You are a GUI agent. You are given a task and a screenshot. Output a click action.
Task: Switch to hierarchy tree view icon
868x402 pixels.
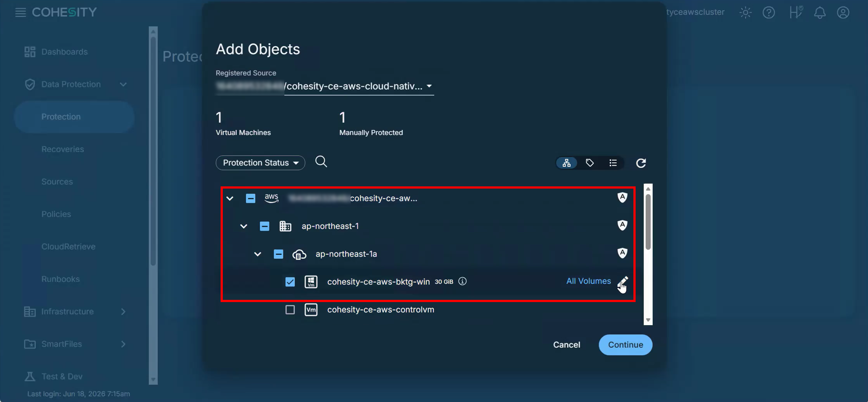567,163
